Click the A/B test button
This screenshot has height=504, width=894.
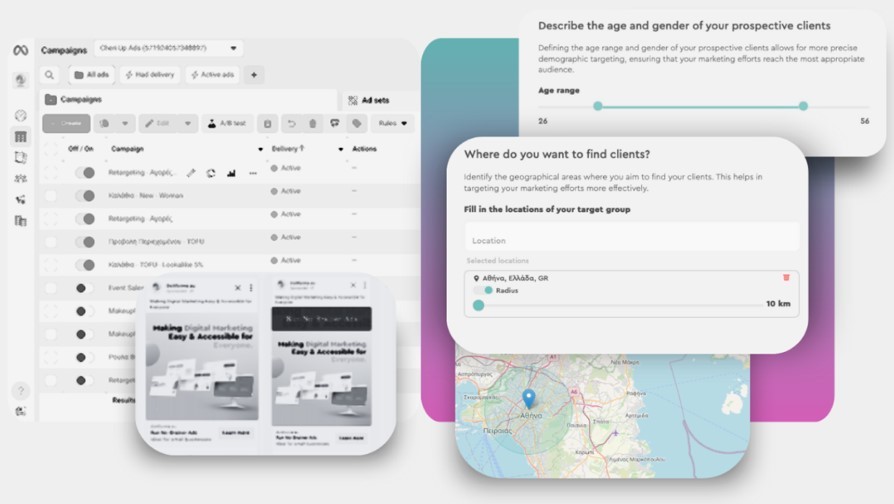[227, 124]
